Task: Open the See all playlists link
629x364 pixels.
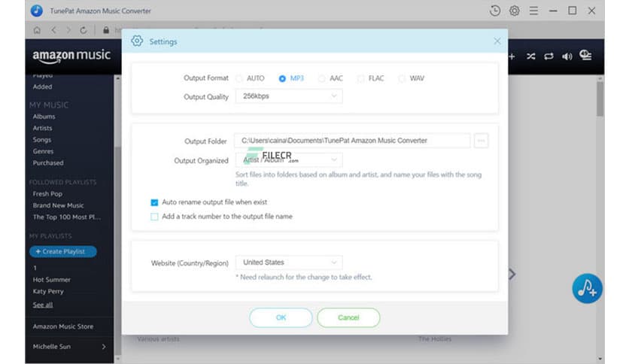Action: (43, 305)
